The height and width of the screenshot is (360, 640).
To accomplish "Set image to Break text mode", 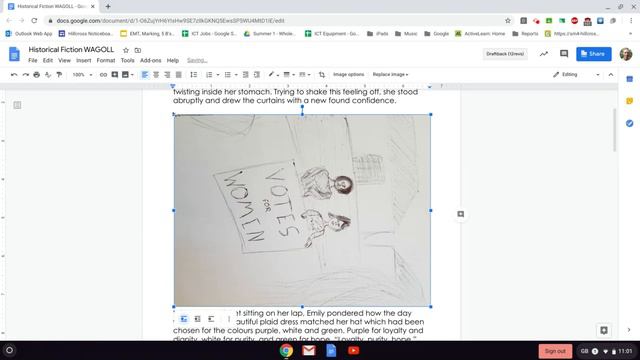I will [211, 319].
